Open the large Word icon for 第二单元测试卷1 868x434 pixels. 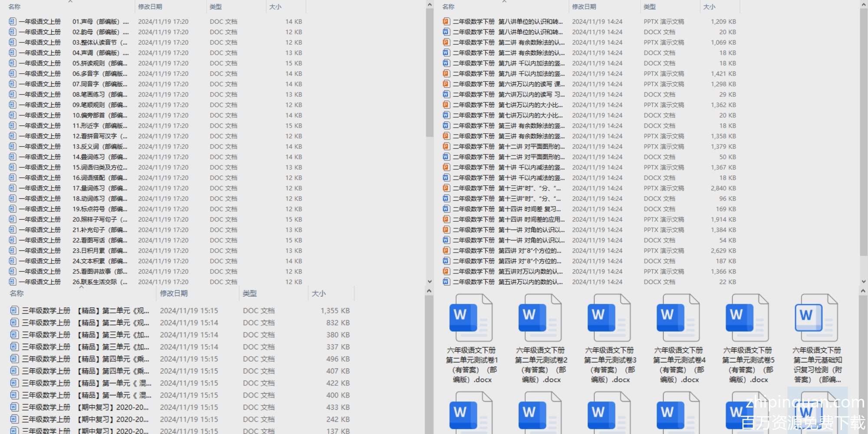click(x=472, y=318)
